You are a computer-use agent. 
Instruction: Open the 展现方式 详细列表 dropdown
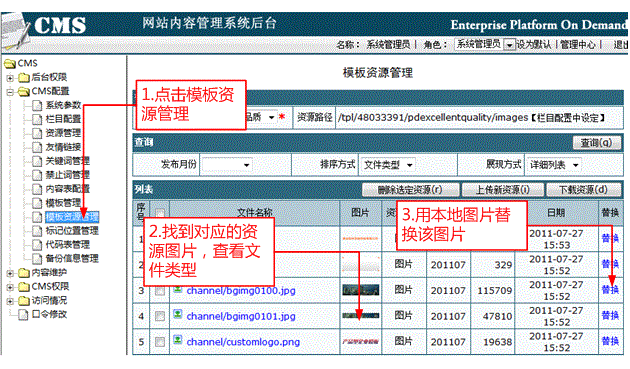[x=554, y=165]
